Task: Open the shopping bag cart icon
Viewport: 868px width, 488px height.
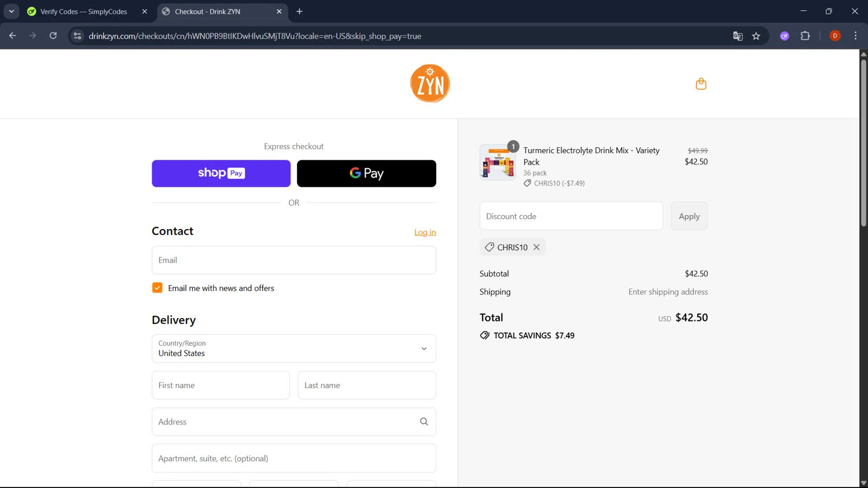Action: coord(701,84)
